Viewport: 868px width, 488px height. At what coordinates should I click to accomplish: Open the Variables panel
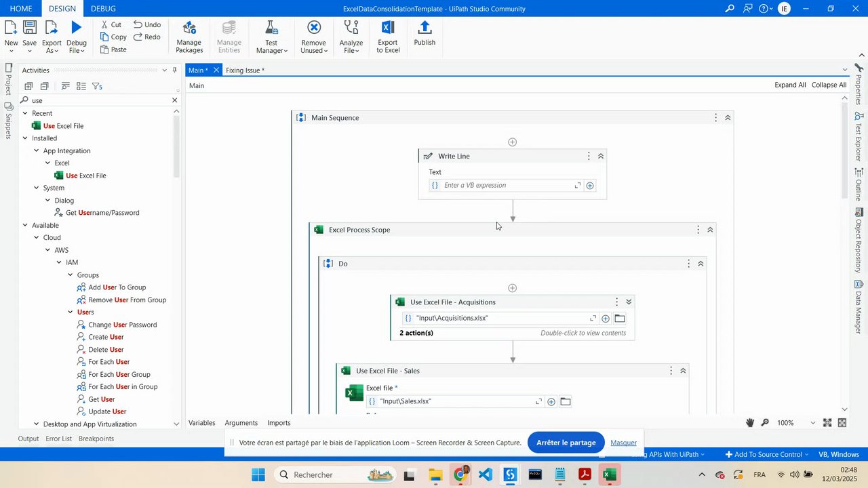coord(202,423)
